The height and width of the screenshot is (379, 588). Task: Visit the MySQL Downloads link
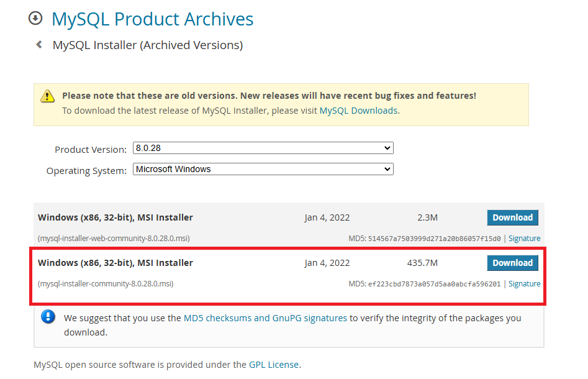[358, 111]
